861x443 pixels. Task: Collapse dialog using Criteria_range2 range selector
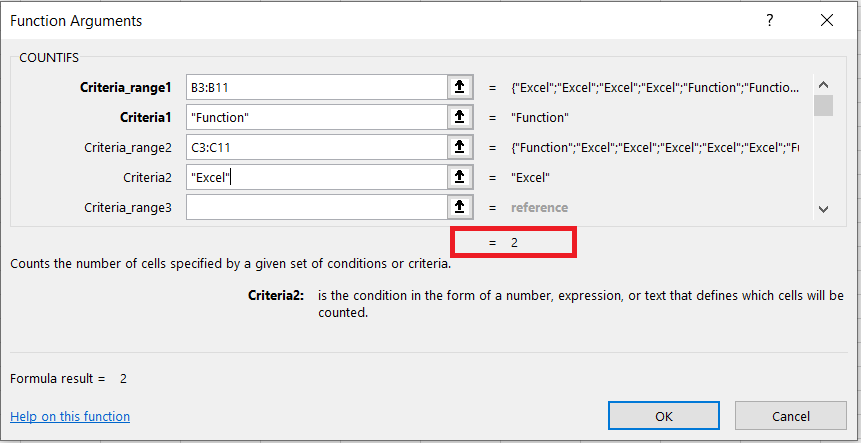(x=459, y=148)
